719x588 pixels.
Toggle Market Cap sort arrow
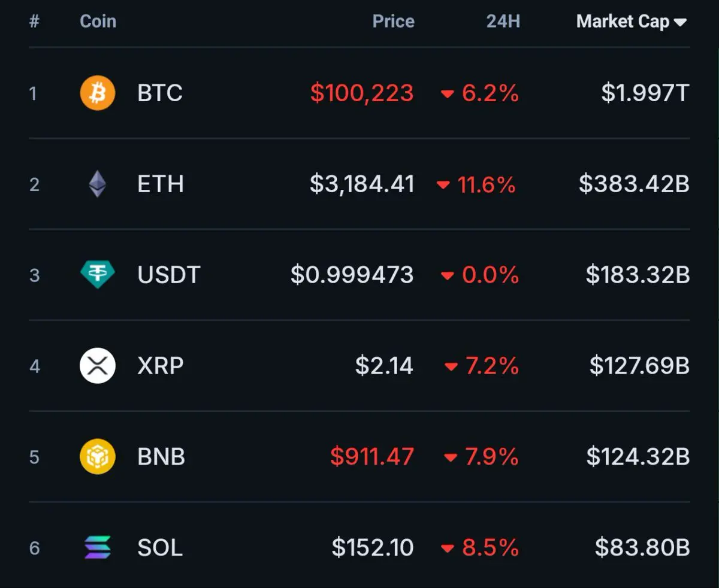point(680,22)
